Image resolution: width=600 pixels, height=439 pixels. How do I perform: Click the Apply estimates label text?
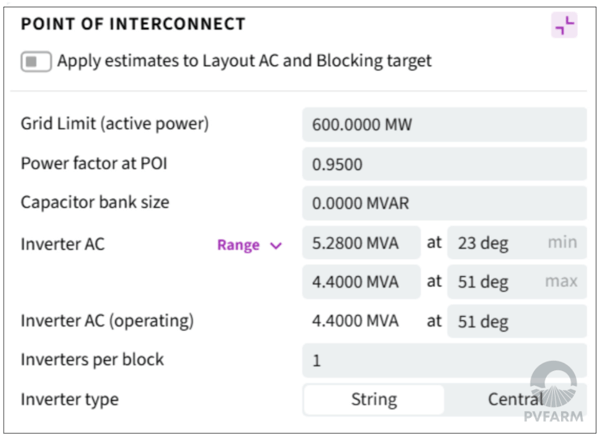(x=244, y=61)
